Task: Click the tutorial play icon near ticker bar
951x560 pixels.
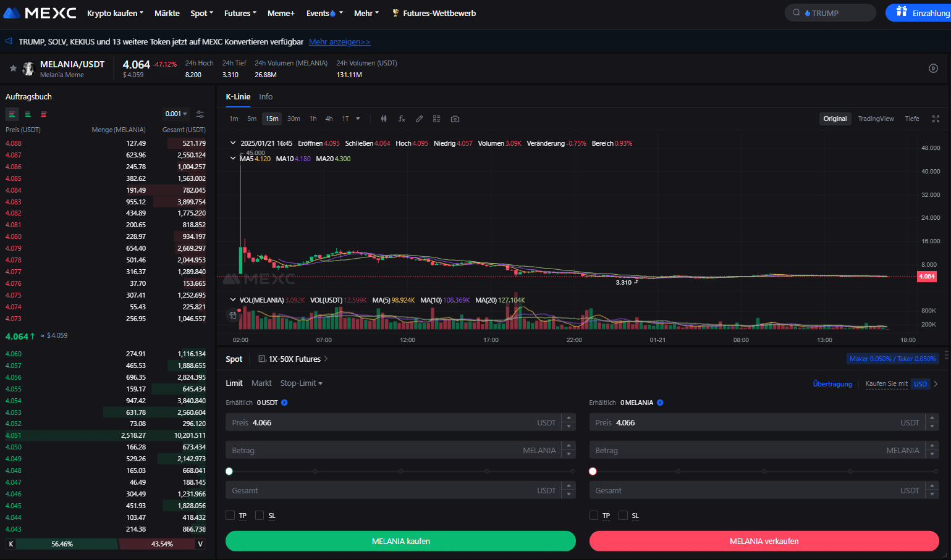Action: (934, 69)
